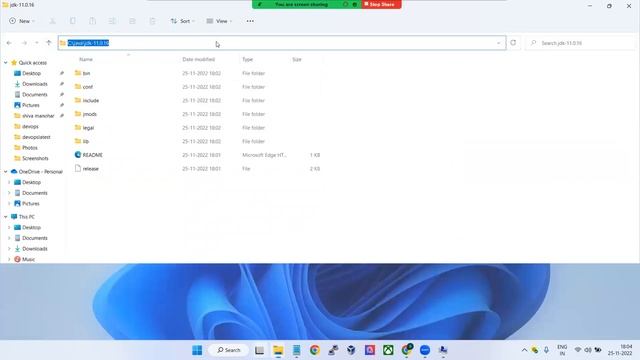Sort by the Size column header
Screen dimensions: 640x360
pyautogui.click(x=297, y=60)
